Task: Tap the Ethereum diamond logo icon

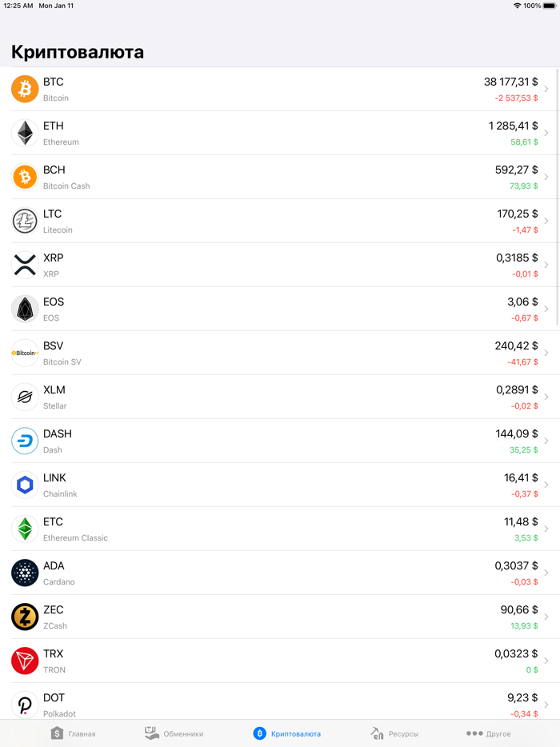Action: click(x=25, y=133)
